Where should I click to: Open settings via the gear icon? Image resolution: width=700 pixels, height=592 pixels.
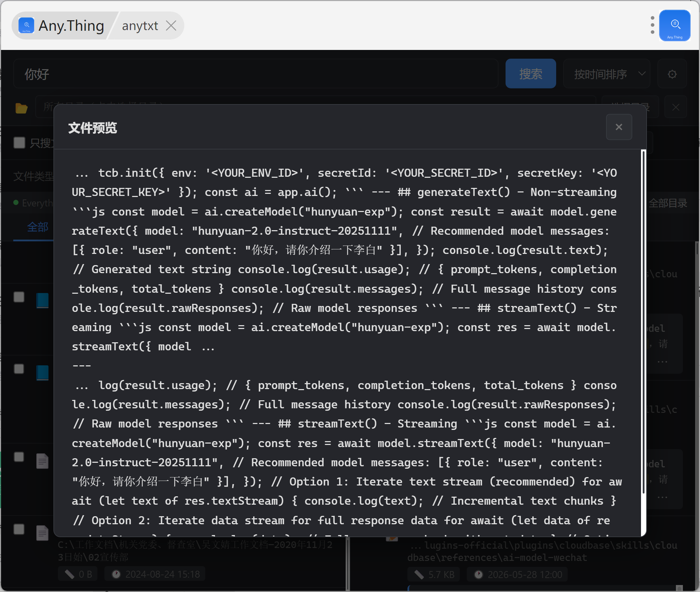tap(672, 74)
